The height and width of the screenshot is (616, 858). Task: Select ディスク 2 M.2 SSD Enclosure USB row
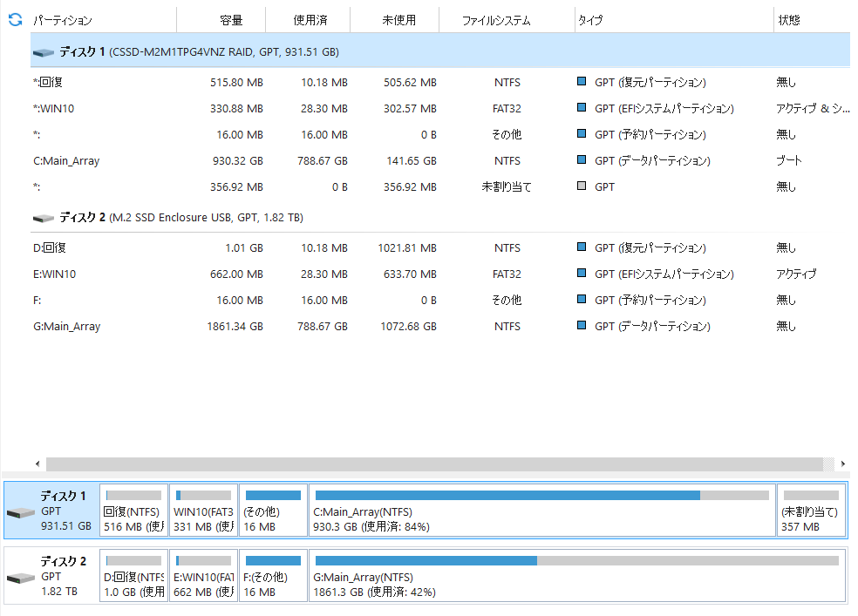click(440, 218)
